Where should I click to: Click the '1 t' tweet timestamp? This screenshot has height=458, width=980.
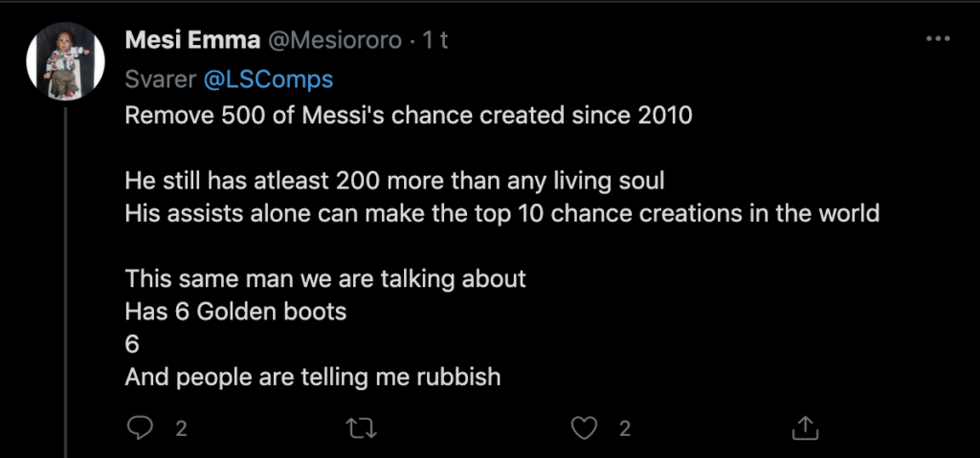click(434, 41)
